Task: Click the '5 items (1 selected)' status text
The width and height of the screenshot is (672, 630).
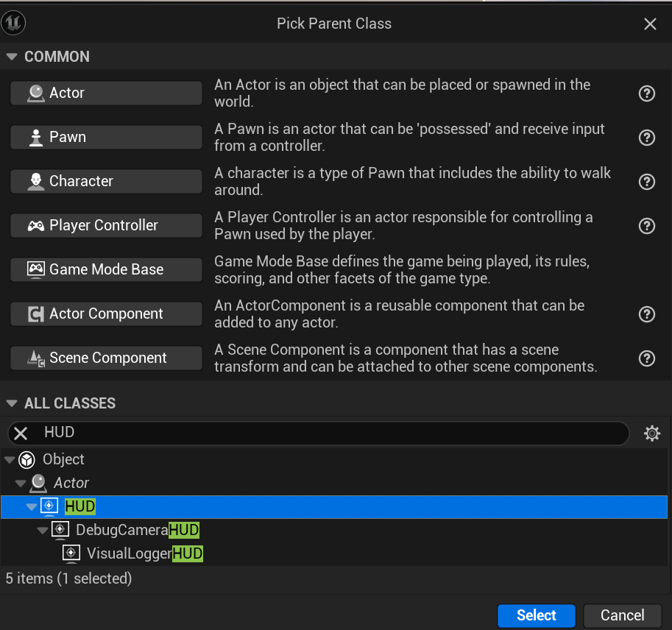Action: coord(68,578)
